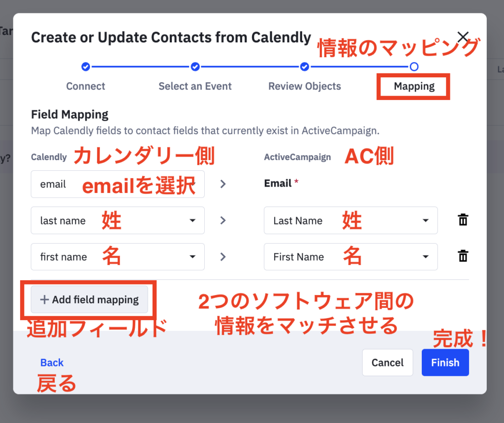Click the Map Calendly fields description text
This screenshot has width=504, height=423.
point(205,131)
